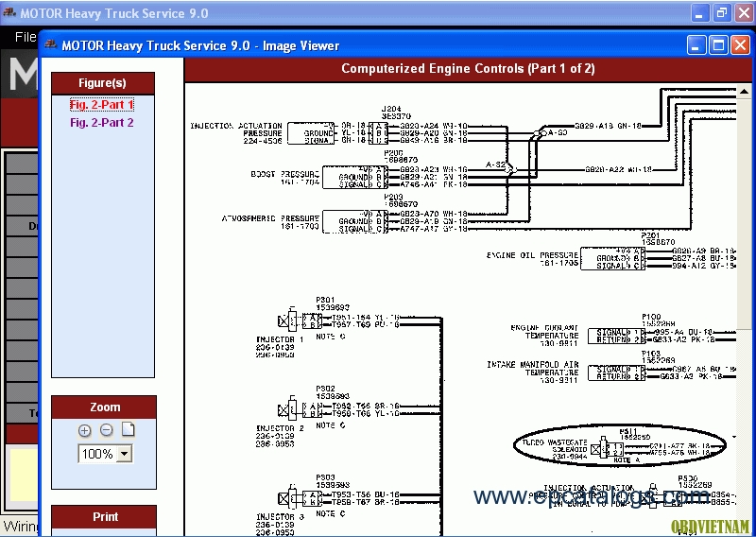Open Fig. 2-Part 1 link

[102, 105]
